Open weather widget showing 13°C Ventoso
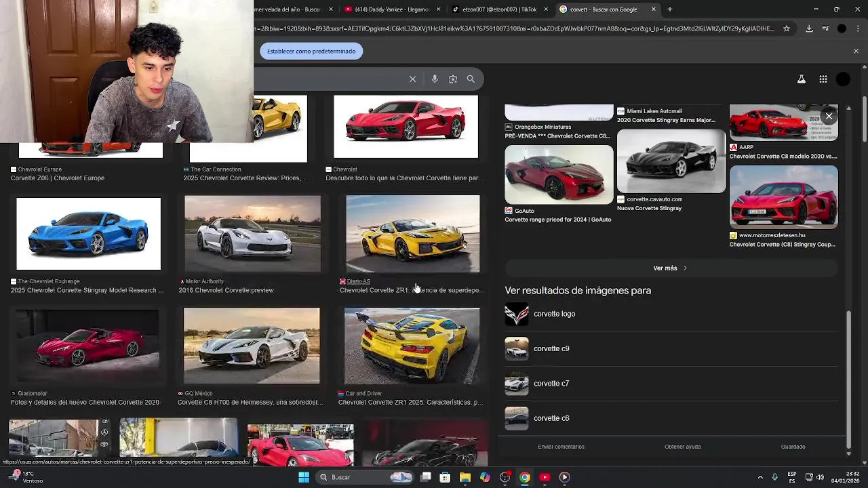This screenshot has width=868, height=488. pyautogui.click(x=24, y=477)
